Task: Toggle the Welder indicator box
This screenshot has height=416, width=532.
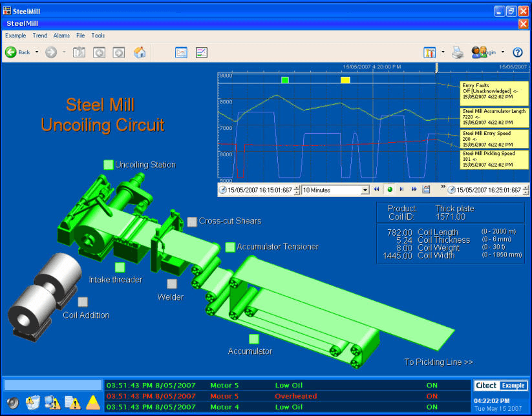Action: pyautogui.click(x=172, y=284)
